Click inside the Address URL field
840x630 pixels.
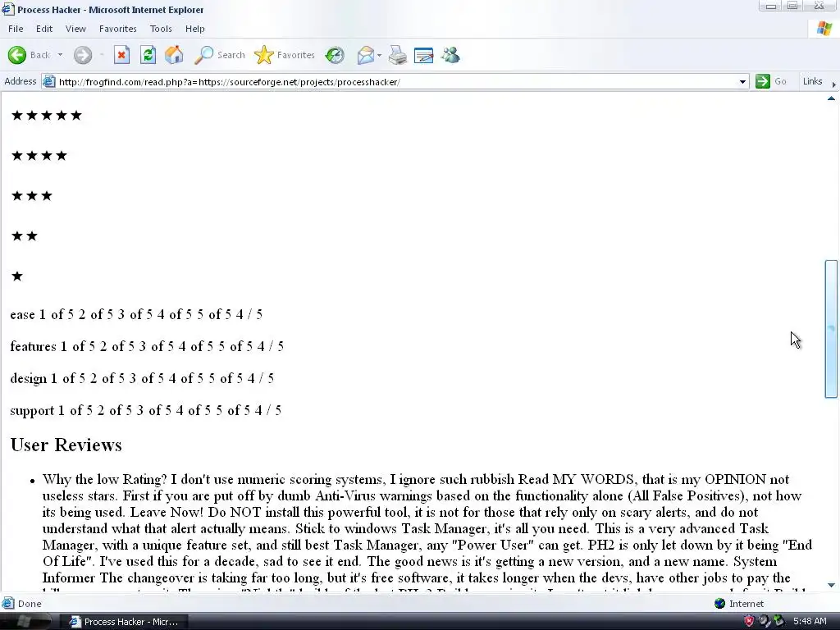[x=396, y=81]
